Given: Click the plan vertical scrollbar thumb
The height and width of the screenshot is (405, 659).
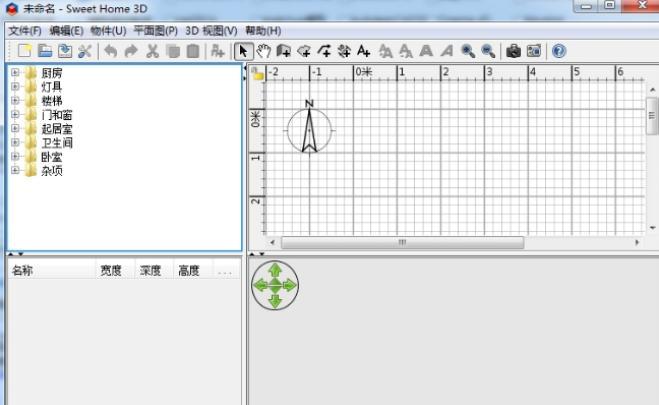Looking at the screenshot, I should pos(652,116).
